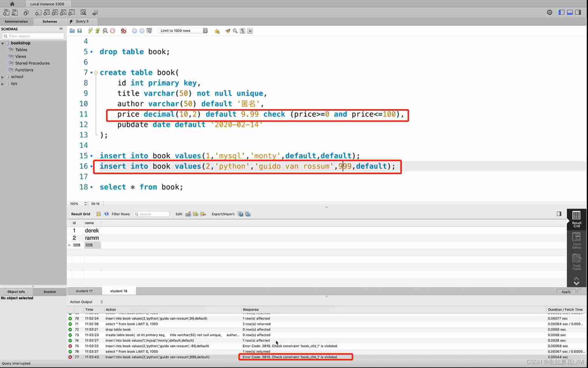Rollback transaction icon in query toolbar
Screen dimensions: 588x368
click(x=142, y=31)
